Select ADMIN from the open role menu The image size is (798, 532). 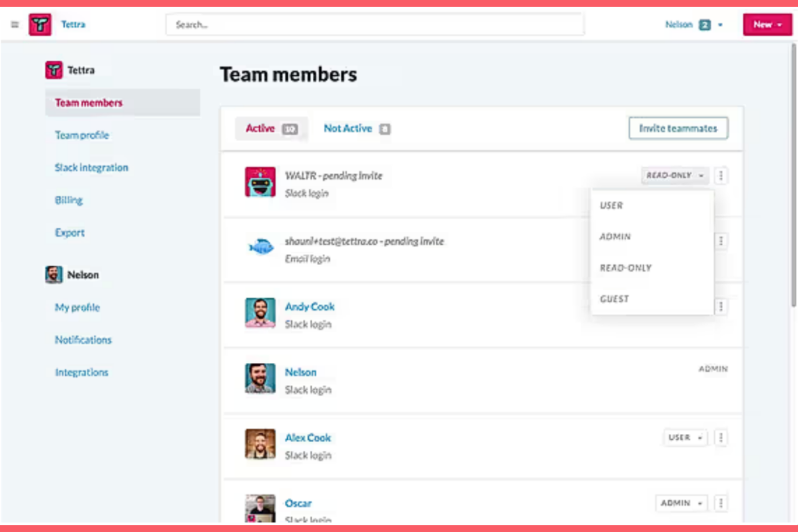615,236
